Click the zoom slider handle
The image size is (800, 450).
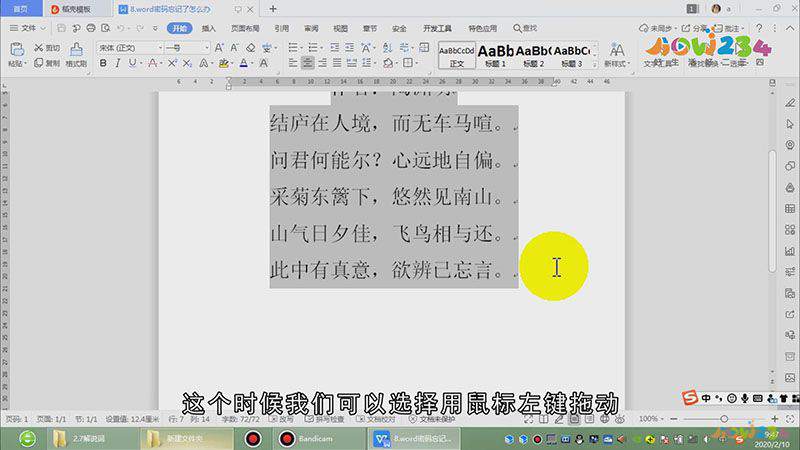point(724,419)
